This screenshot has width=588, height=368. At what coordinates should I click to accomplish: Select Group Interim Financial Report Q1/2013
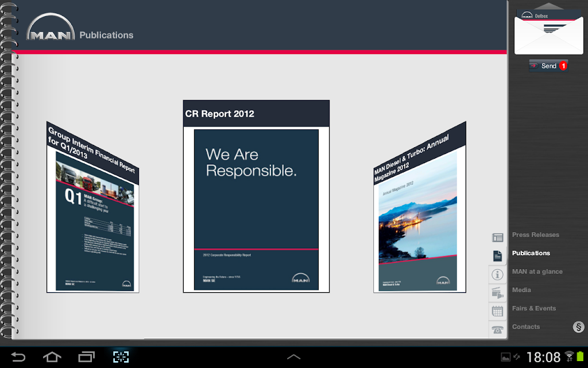click(x=92, y=207)
